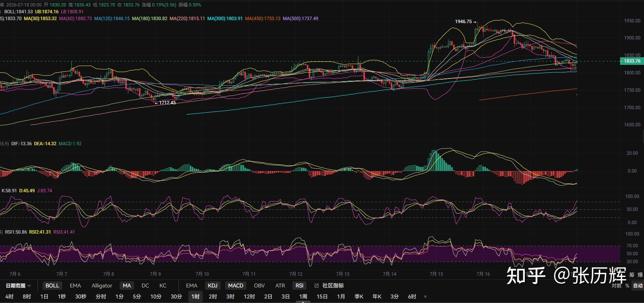Image resolution: width=644 pixels, height=303 pixels.
Task: Enable the OBV sub-indicator
Action: (x=259, y=286)
